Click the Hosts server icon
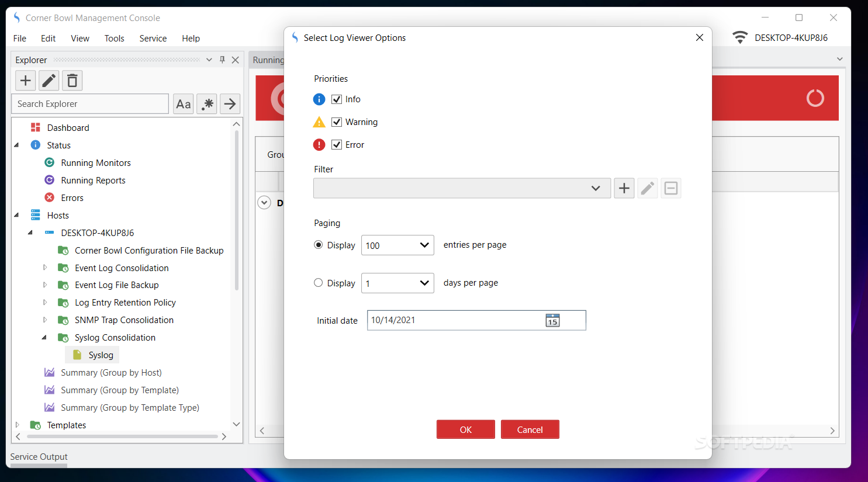The height and width of the screenshot is (482, 868). [x=36, y=215]
